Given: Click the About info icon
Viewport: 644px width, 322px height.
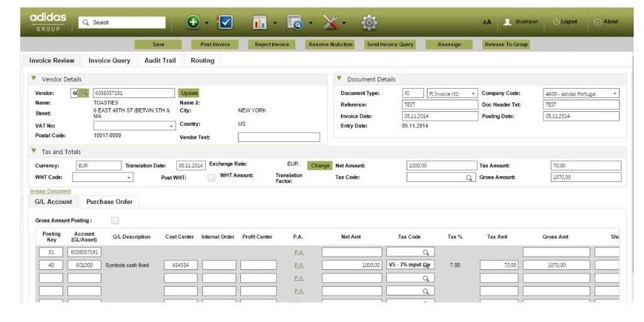Looking at the screenshot, I should click(597, 22).
